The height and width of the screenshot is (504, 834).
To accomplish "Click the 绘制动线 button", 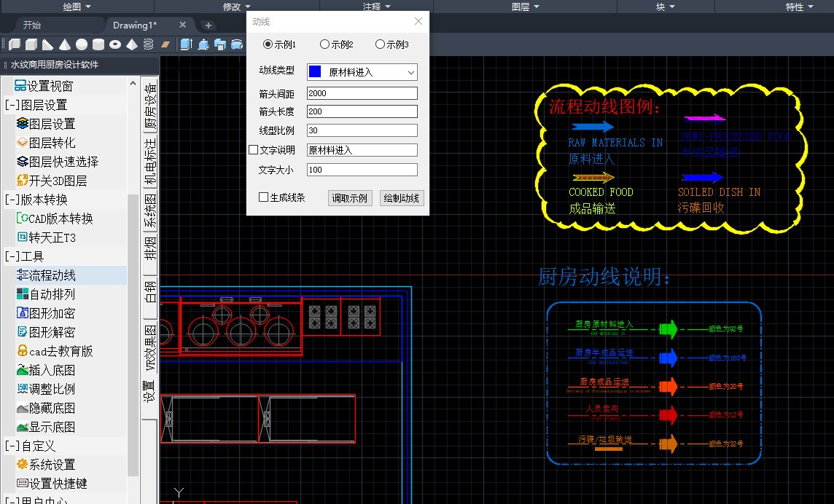I will tap(402, 198).
